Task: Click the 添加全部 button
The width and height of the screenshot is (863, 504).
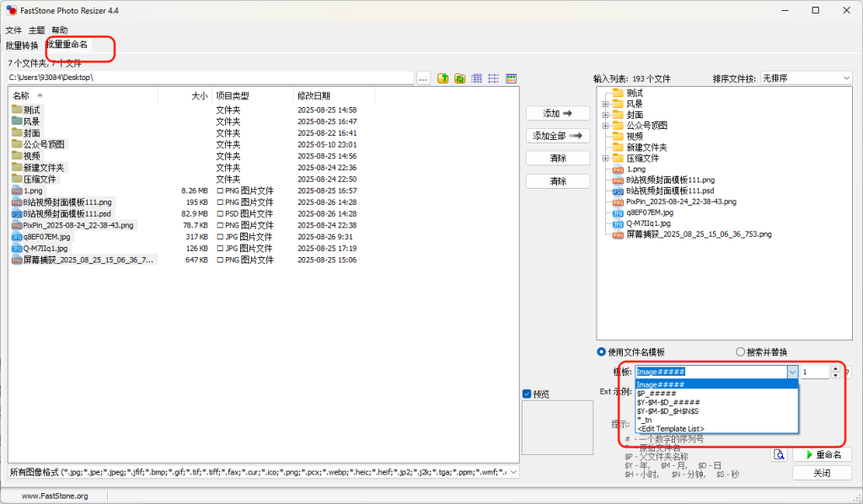Action: 557,136
